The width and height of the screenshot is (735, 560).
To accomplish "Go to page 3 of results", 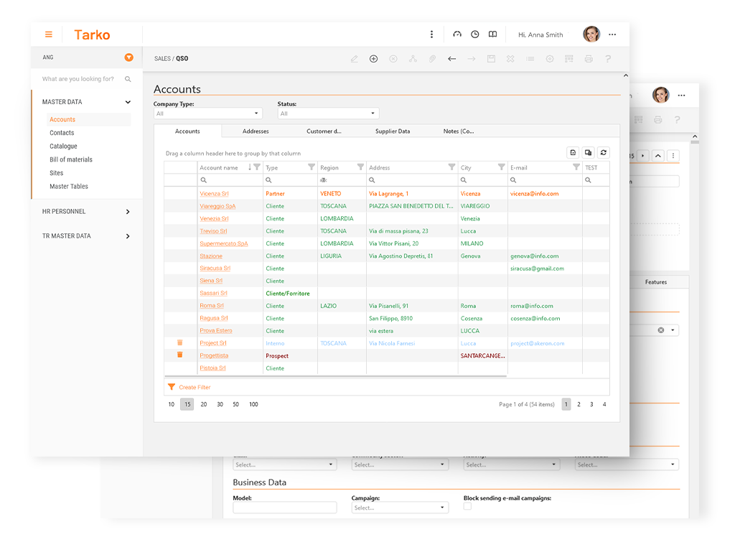I will [x=591, y=405].
